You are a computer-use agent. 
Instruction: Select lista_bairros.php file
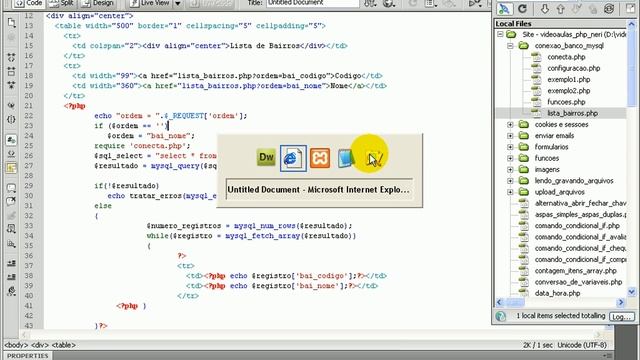pyautogui.click(x=572, y=113)
